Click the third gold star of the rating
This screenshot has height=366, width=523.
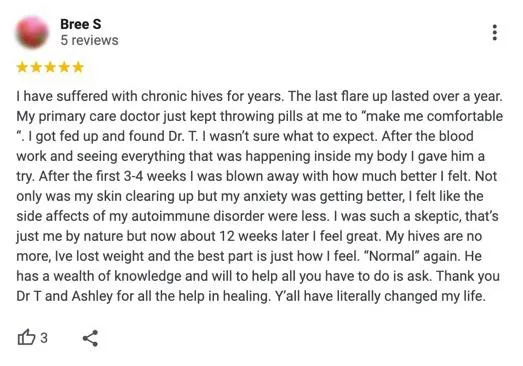(50, 67)
